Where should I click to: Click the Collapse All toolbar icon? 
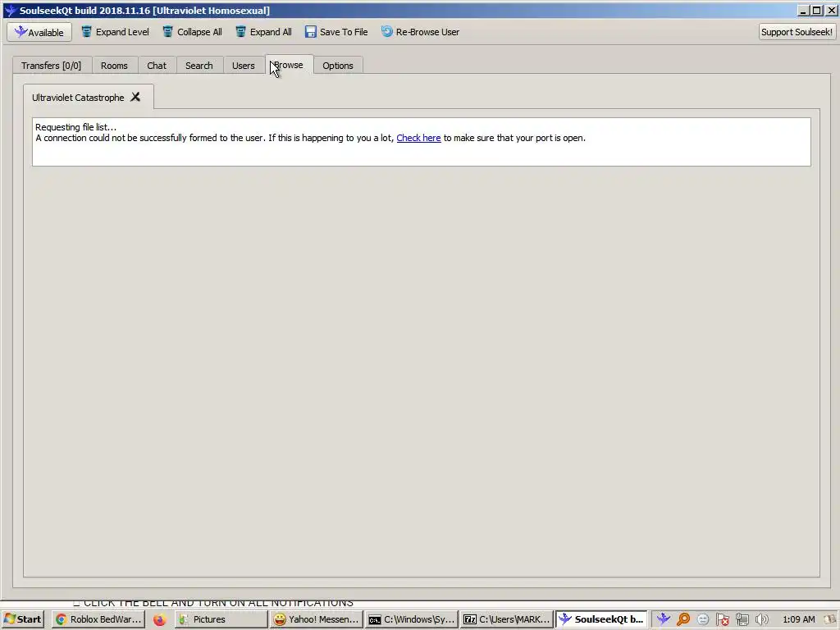pos(167,32)
